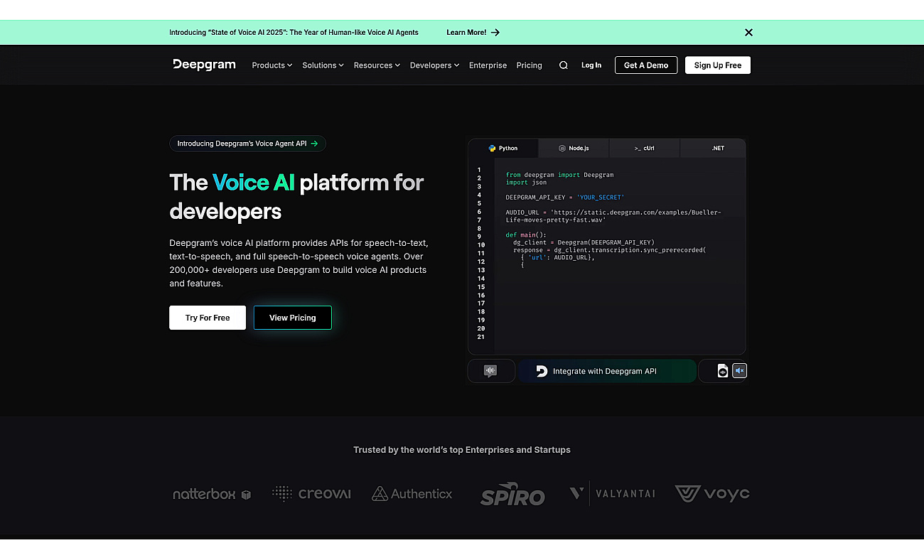This screenshot has width=924, height=560.
Task: Click the Python logo icon in the code tabs
Action: (x=492, y=149)
